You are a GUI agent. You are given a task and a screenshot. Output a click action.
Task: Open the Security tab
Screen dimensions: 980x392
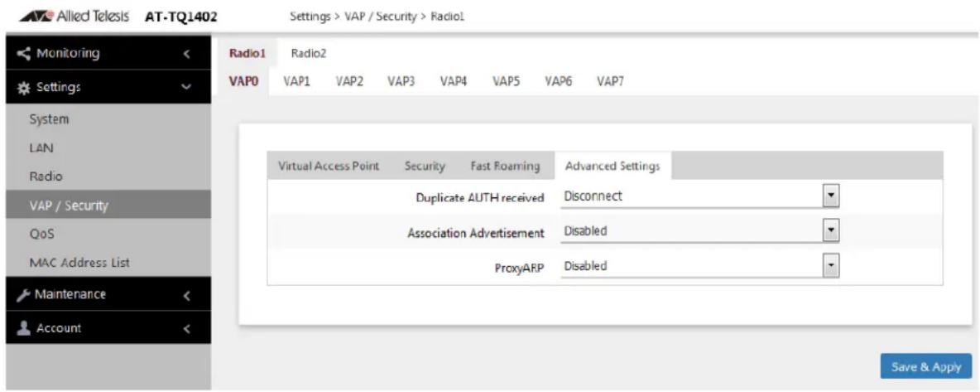pyautogui.click(x=425, y=166)
